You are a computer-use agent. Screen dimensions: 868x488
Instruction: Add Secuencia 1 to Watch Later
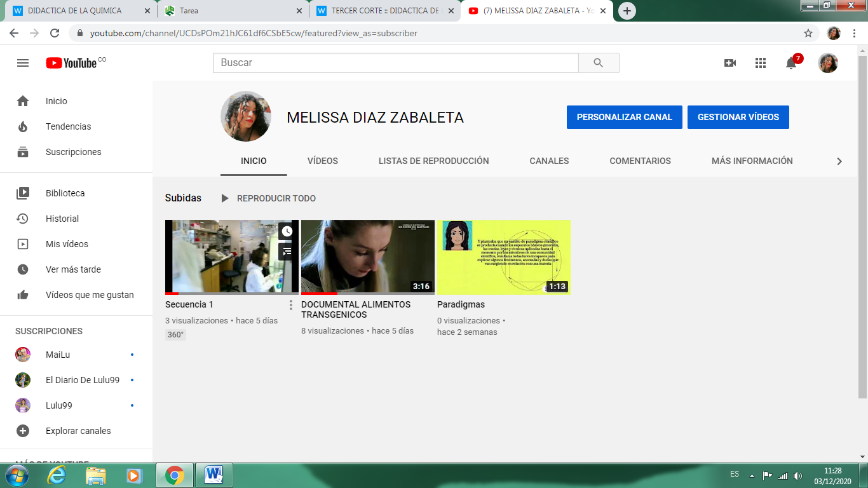point(287,231)
